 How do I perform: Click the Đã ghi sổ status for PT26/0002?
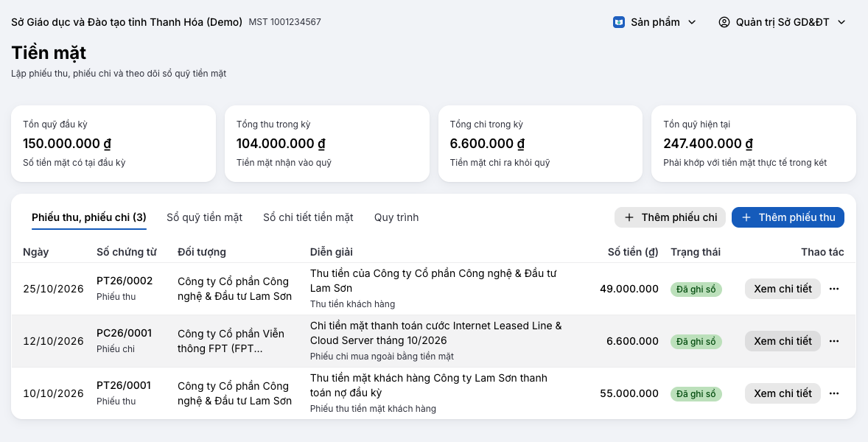coord(696,290)
